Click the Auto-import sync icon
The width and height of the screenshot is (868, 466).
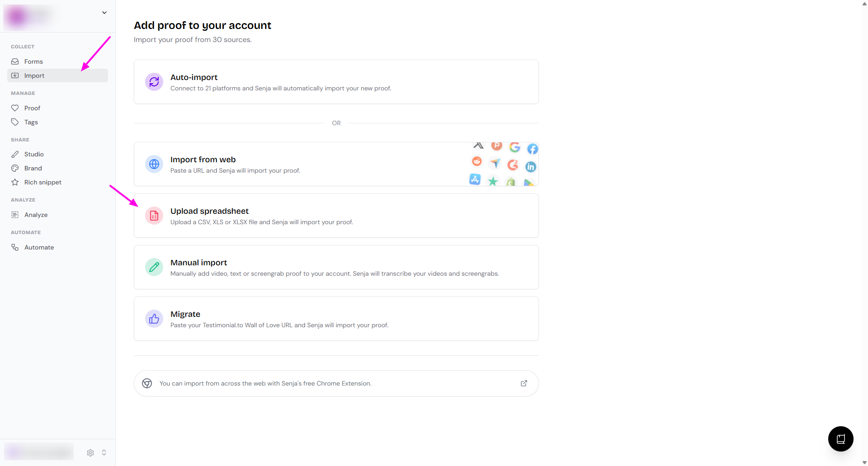coord(154,82)
